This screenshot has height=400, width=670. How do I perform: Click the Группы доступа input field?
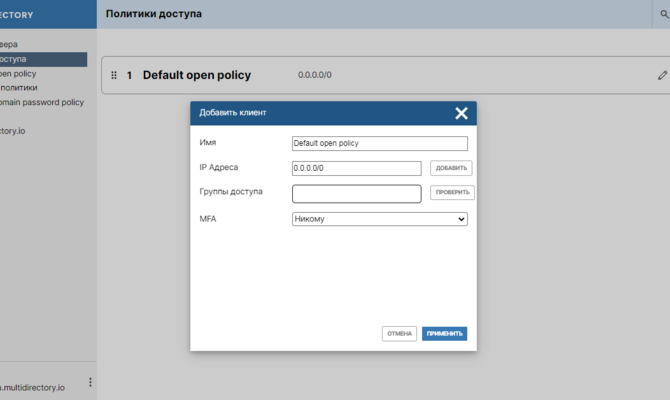pyautogui.click(x=356, y=193)
